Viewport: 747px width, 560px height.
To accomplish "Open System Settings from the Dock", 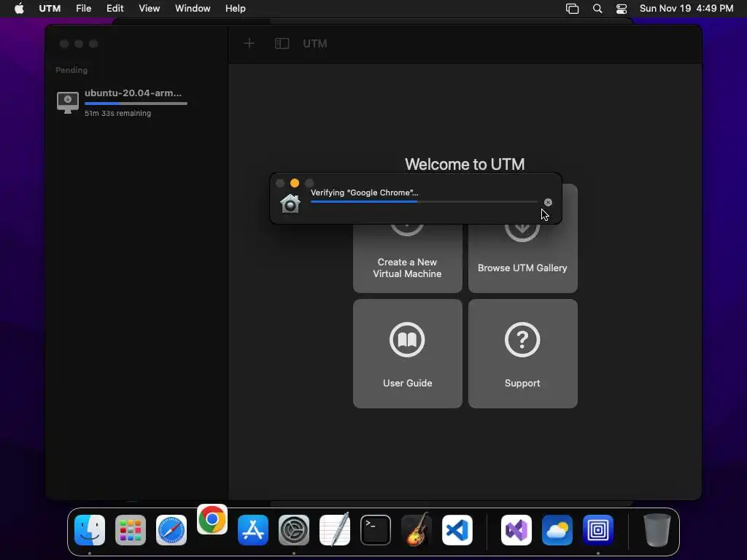I will point(294,530).
